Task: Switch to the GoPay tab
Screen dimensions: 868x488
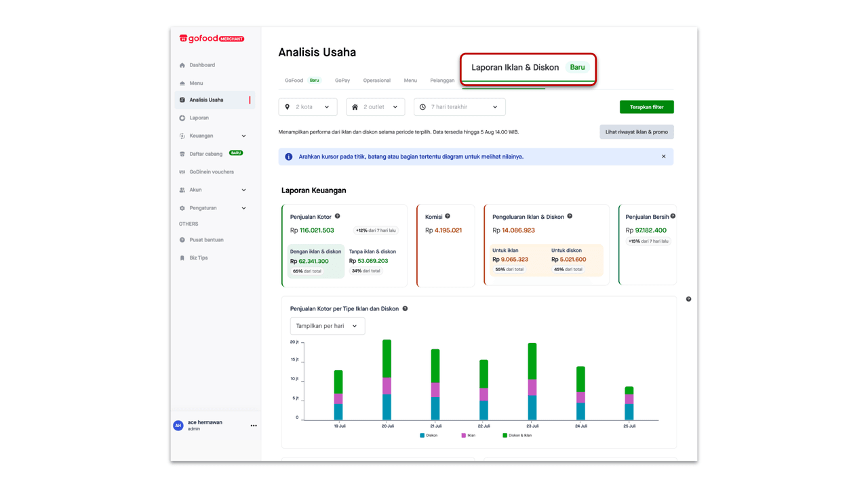Action: click(342, 81)
